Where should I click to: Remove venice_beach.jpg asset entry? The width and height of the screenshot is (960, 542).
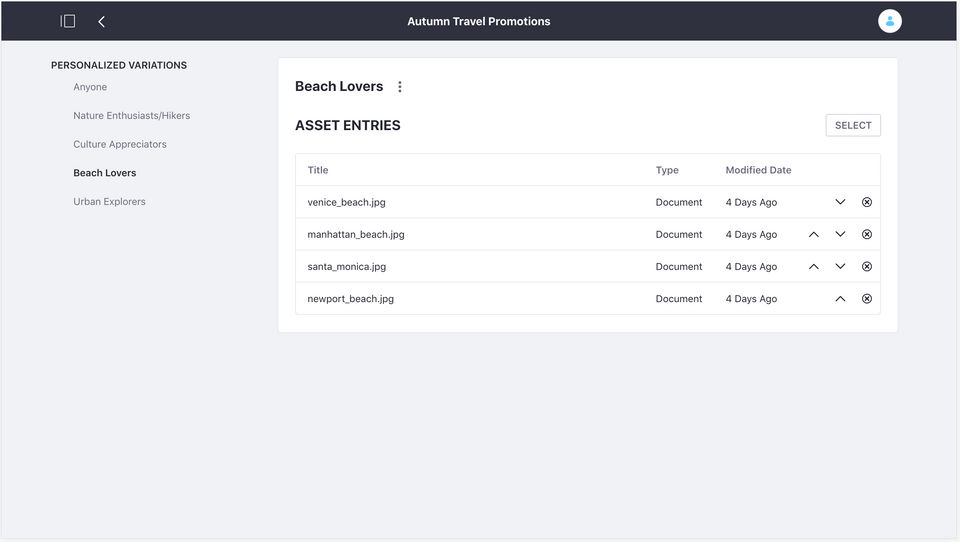[x=867, y=202]
